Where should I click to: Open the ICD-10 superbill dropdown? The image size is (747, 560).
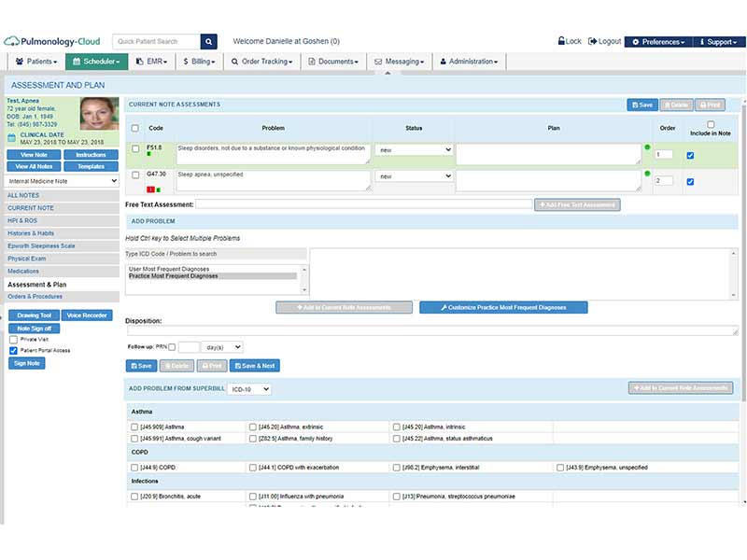pyautogui.click(x=249, y=389)
